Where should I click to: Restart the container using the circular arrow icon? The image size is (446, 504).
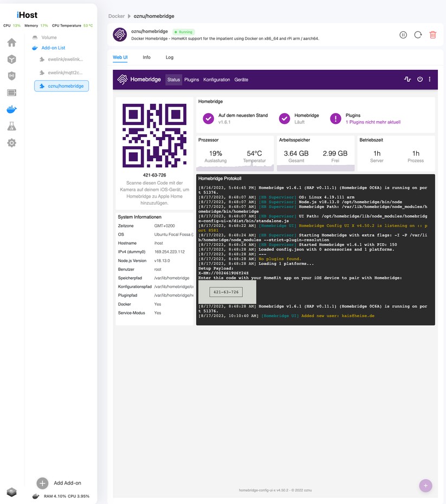point(418,35)
